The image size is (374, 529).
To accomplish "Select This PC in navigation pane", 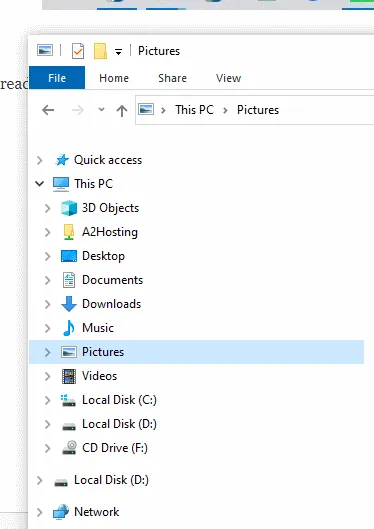I will click(x=93, y=184).
